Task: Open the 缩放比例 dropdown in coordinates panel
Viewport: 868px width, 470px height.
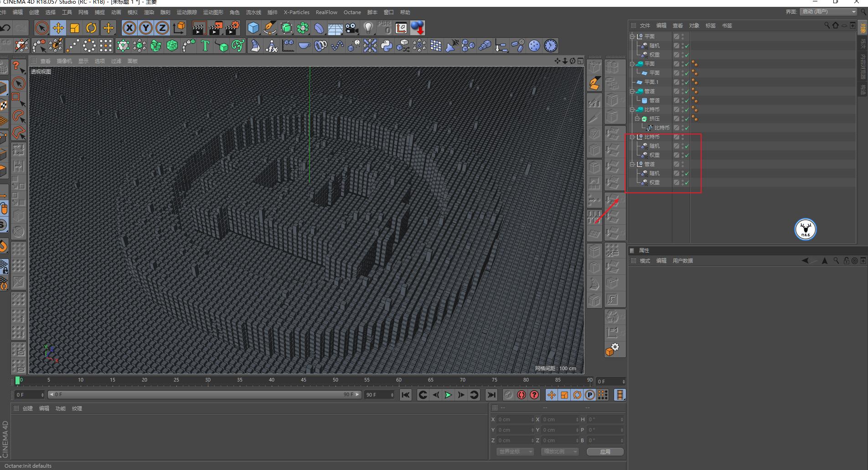Action: pos(559,451)
